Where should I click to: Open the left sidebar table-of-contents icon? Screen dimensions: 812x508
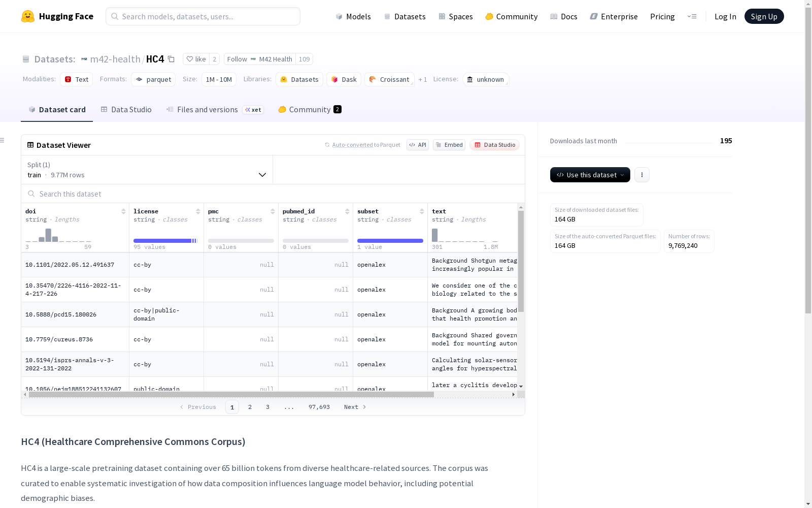coord(3,140)
